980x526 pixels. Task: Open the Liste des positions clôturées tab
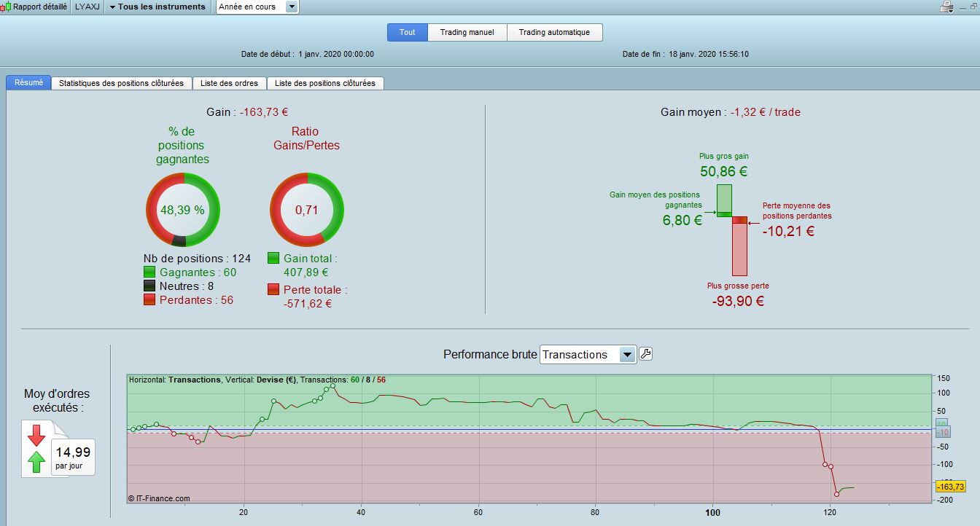pyautogui.click(x=325, y=83)
